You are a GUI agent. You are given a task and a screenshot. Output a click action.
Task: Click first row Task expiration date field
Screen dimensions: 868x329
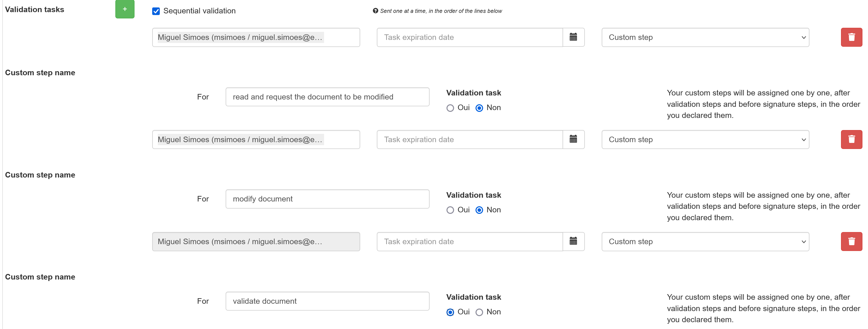[x=469, y=37]
